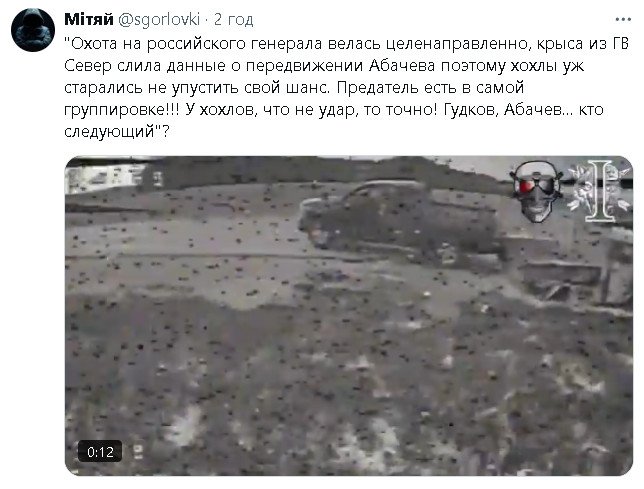Open the Мітяй display name profile
This screenshot has height=489, width=644.
(89, 19)
